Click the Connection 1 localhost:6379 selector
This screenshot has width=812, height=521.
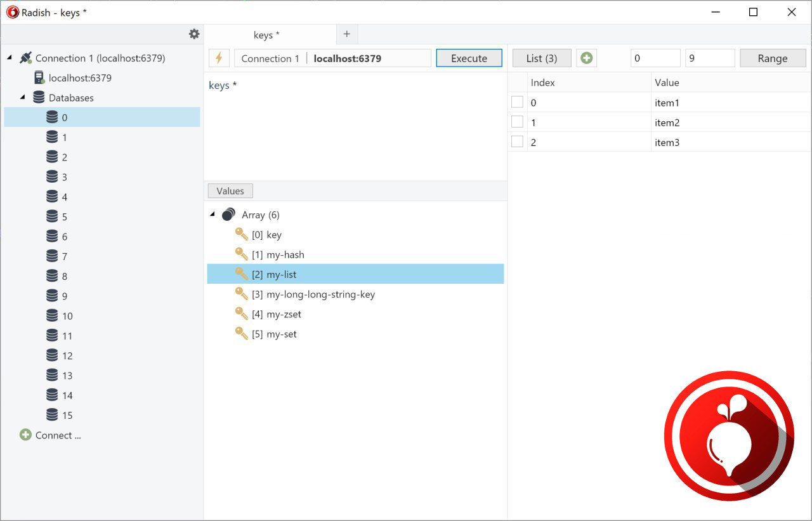332,58
